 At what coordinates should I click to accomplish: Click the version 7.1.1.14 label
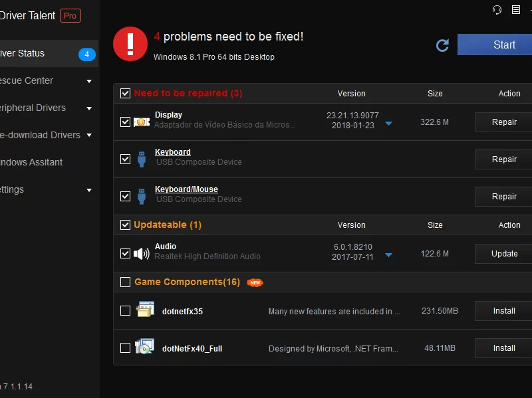17,387
